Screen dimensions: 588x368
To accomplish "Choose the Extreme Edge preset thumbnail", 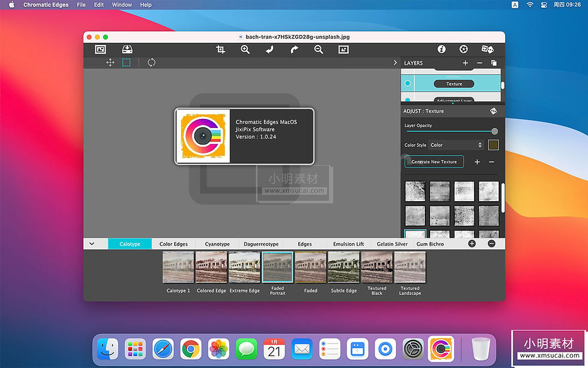I will [245, 267].
